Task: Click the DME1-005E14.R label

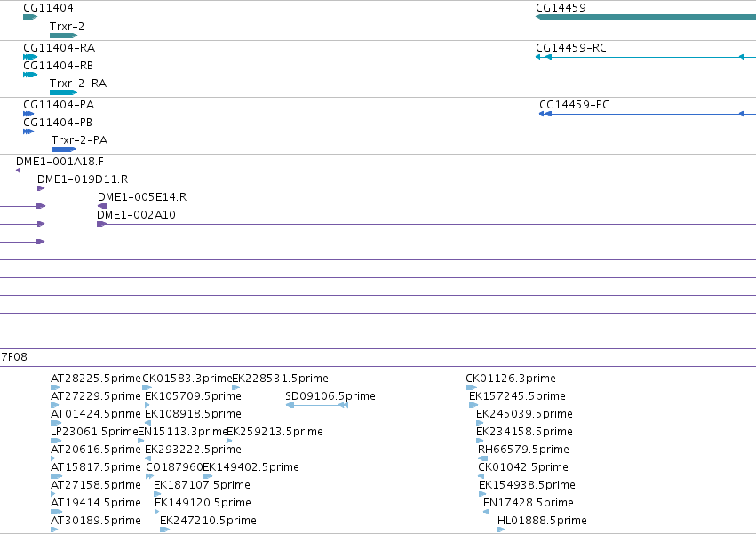Action: click(142, 197)
